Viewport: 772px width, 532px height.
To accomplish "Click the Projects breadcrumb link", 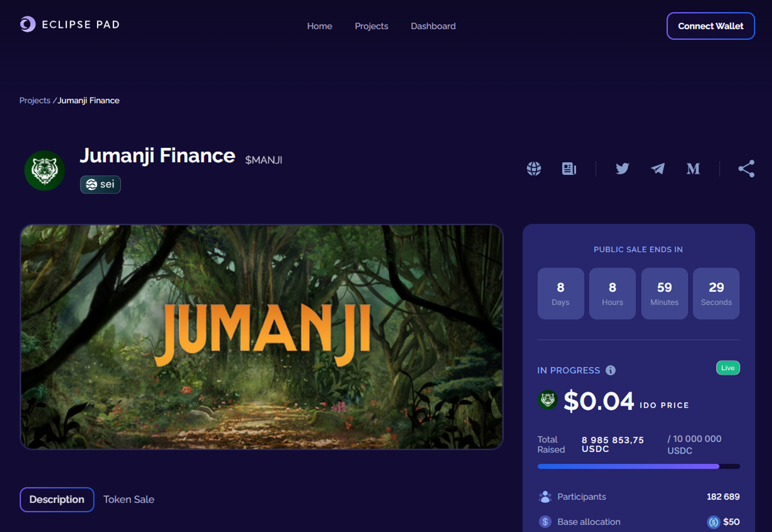I will click(35, 100).
